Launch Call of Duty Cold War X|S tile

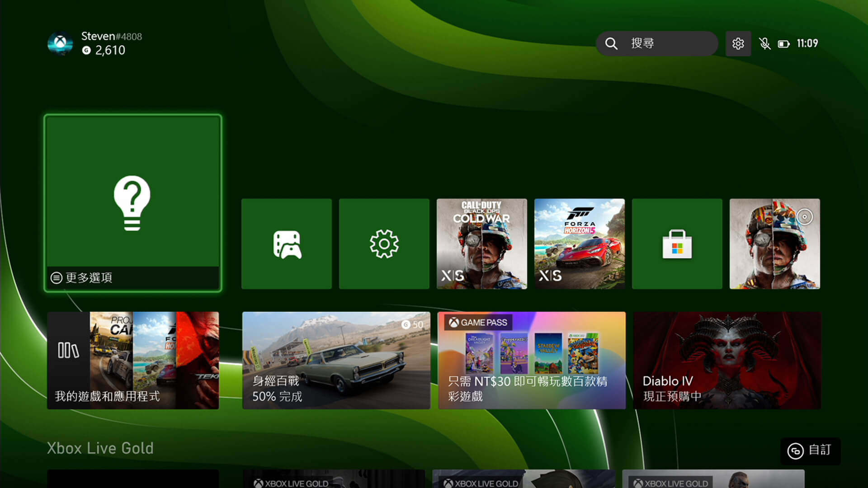[482, 244]
